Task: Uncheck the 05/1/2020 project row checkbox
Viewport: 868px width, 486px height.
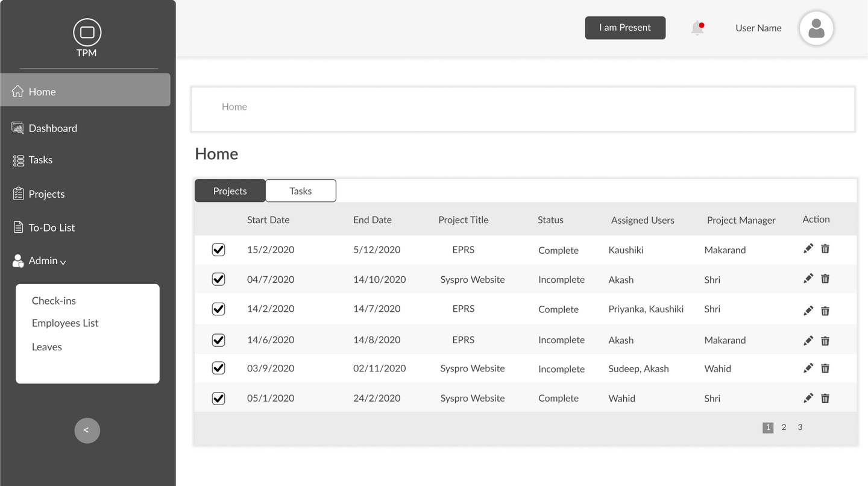Action: 218,399
